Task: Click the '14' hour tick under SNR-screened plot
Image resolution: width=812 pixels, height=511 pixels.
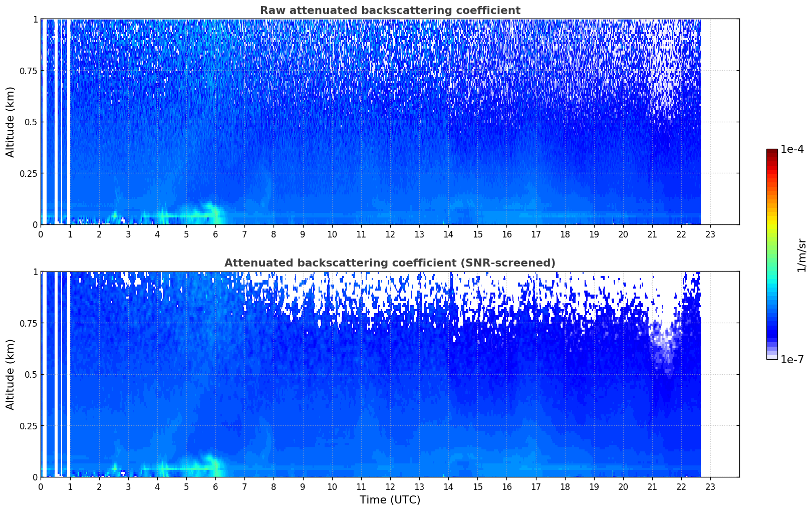Action: 448,486
